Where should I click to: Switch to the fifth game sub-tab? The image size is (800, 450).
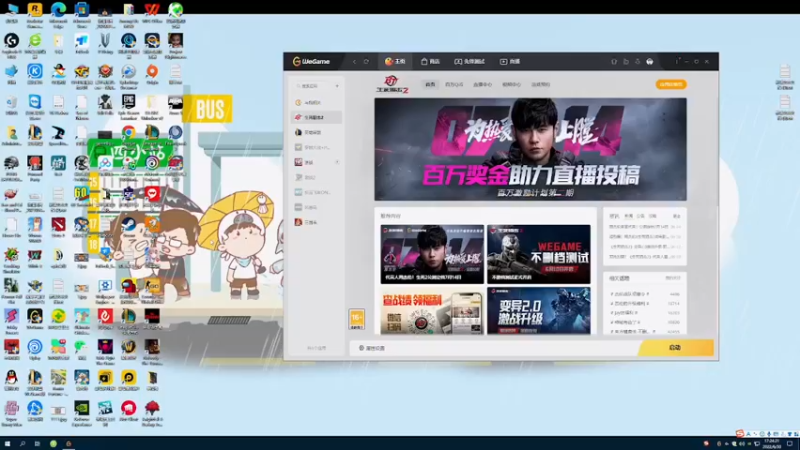(x=541, y=85)
